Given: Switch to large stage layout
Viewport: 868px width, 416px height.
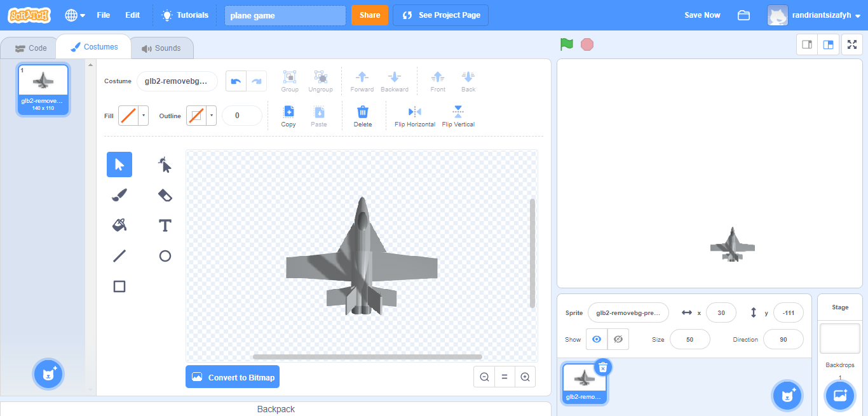Looking at the screenshot, I should click(828, 44).
